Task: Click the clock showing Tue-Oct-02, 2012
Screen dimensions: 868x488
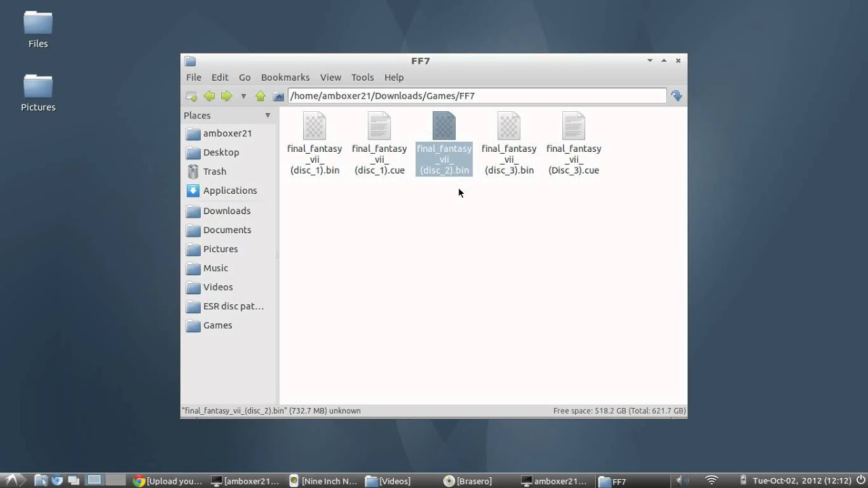Action: click(802, 481)
